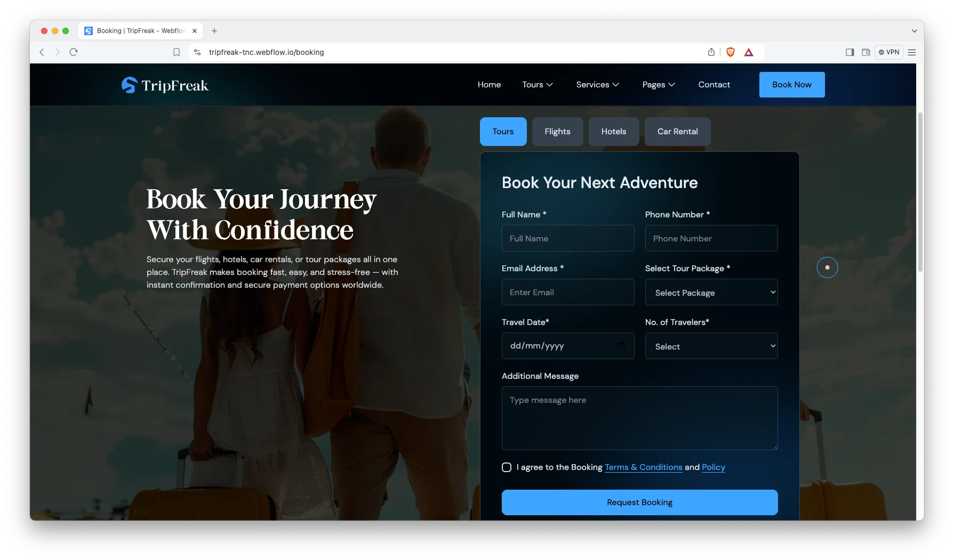This screenshot has width=954, height=560.
Task: Expand the Tours navigation menu
Action: click(538, 85)
